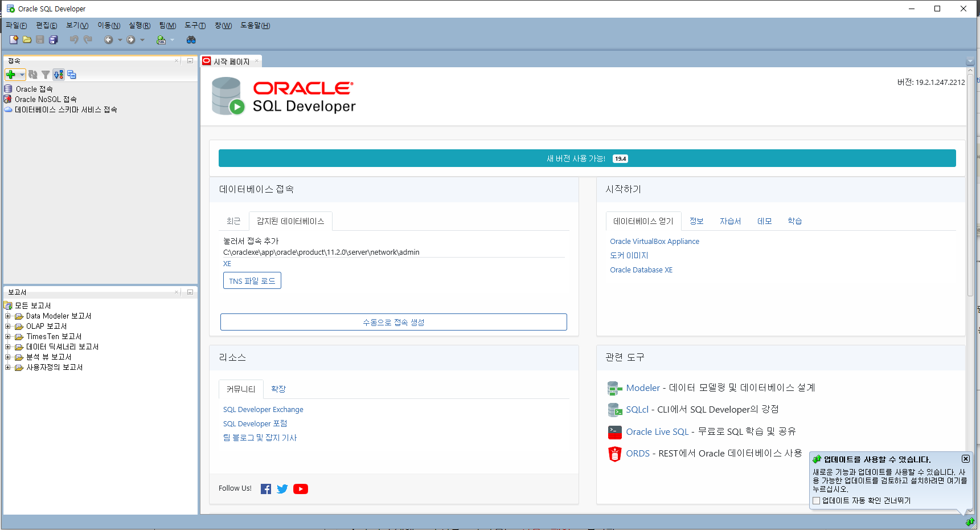
Task: Click the SQLcl tool icon
Action: pos(615,410)
